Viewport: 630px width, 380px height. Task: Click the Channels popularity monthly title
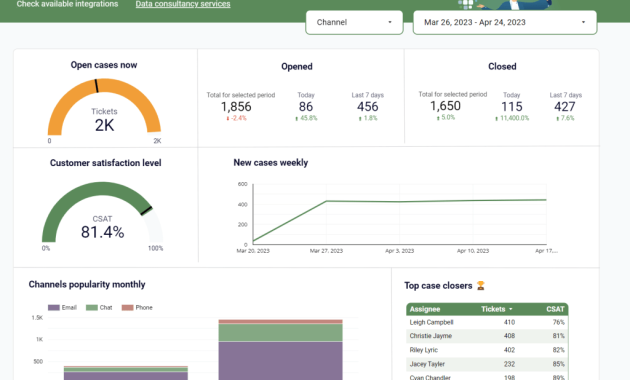87,284
